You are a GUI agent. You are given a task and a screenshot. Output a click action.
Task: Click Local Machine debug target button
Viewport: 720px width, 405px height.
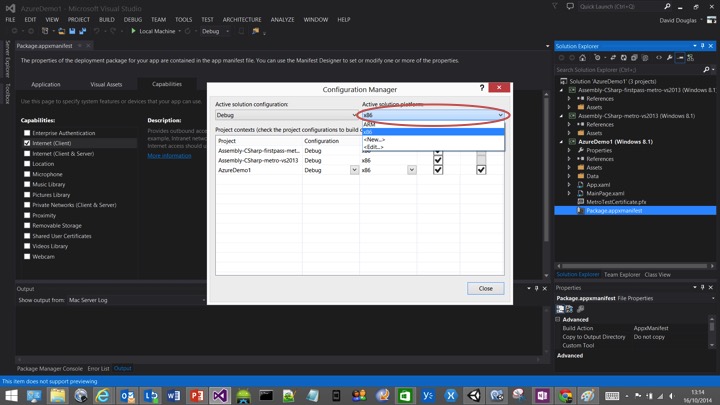coord(157,31)
